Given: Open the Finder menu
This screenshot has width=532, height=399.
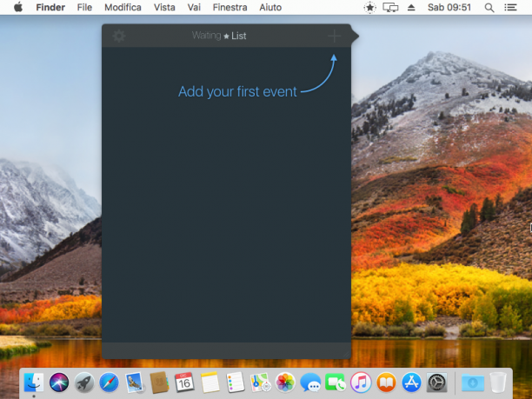Looking at the screenshot, I should [50, 8].
